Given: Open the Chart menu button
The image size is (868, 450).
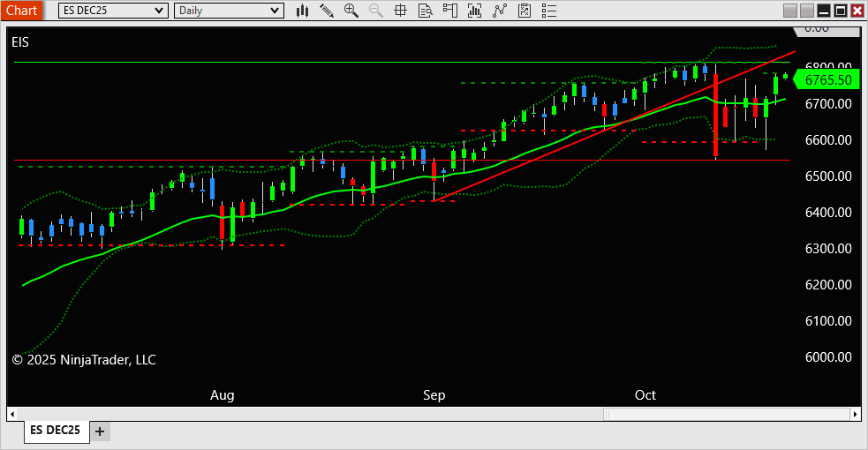Looking at the screenshot, I should pyautogui.click(x=21, y=11).
